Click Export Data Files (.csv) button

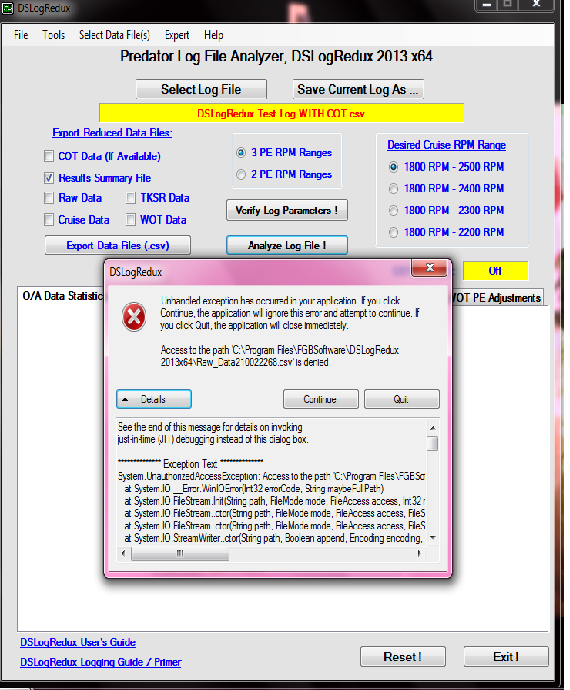[x=118, y=245]
